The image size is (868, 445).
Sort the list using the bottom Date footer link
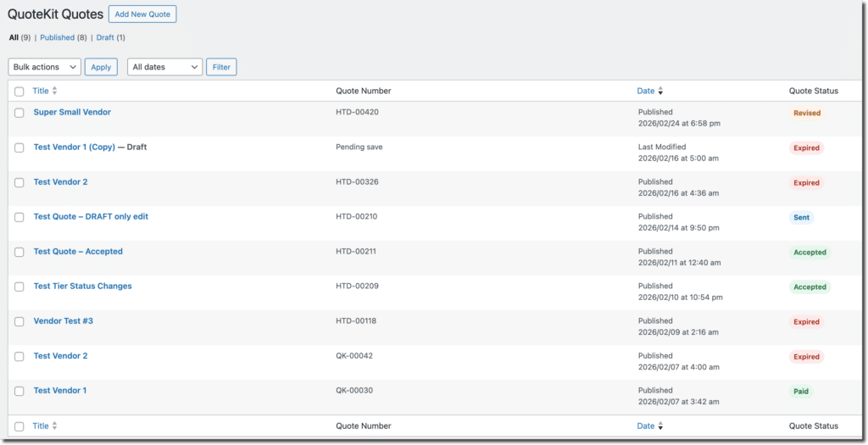(646, 426)
